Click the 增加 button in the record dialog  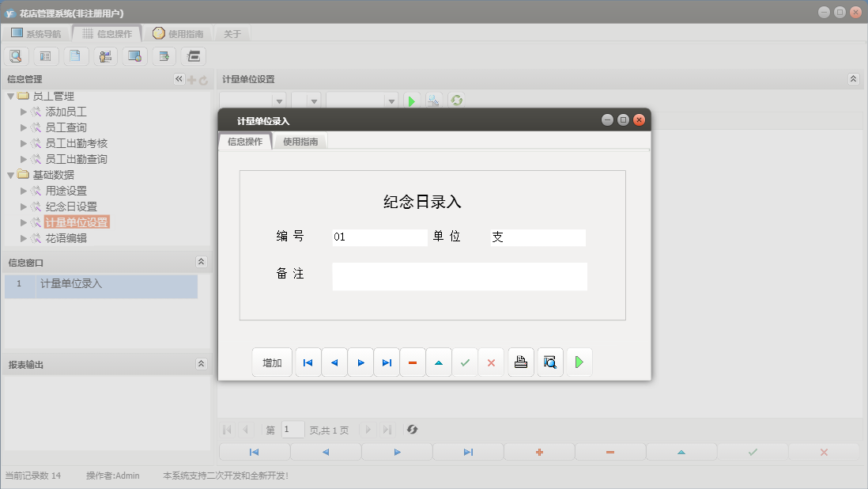(x=272, y=362)
